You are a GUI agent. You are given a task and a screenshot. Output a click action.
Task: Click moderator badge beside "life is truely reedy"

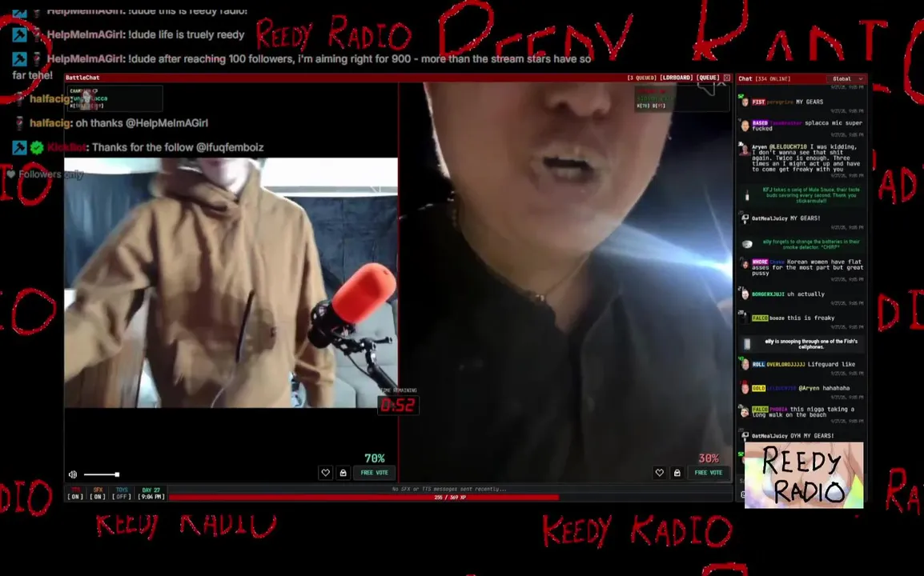tap(19, 34)
